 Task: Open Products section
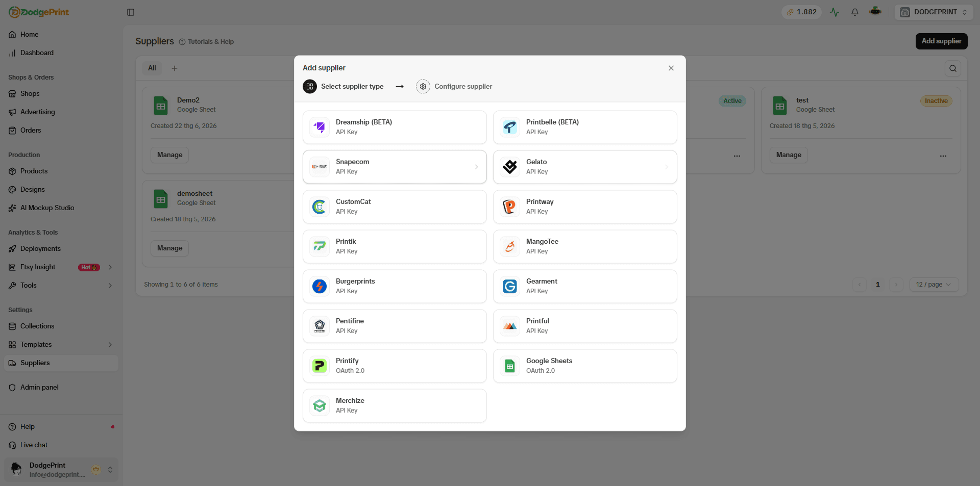coord(61,171)
